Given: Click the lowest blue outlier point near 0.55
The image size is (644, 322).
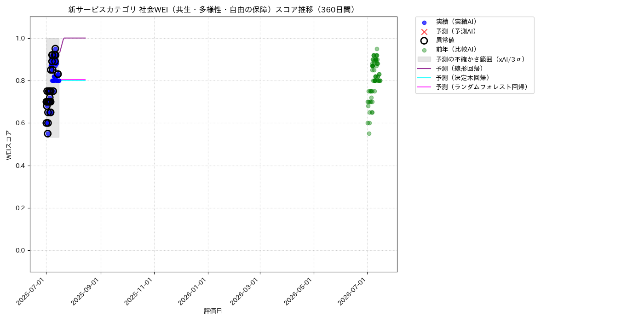Looking at the screenshot, I should [x=47, y=133].
